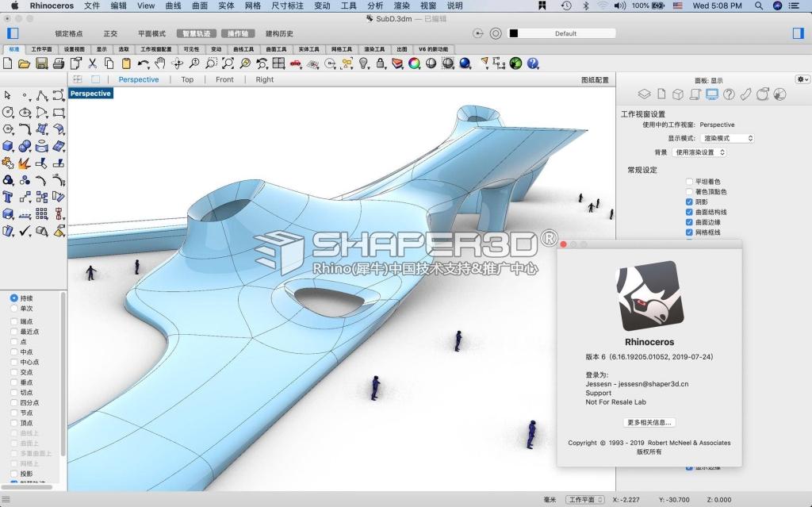Switch to the 曲线工具 toolbar tab

(243, 49)
